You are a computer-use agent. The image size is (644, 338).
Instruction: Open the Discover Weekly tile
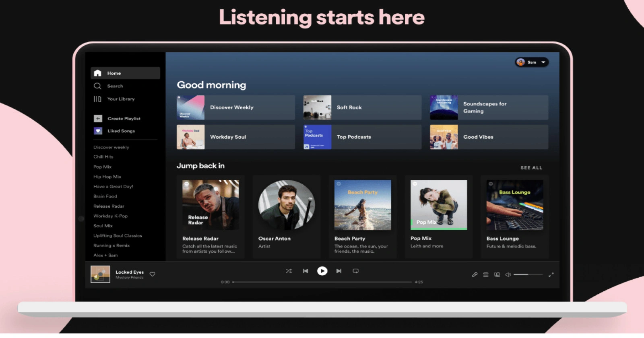[235, 107]
